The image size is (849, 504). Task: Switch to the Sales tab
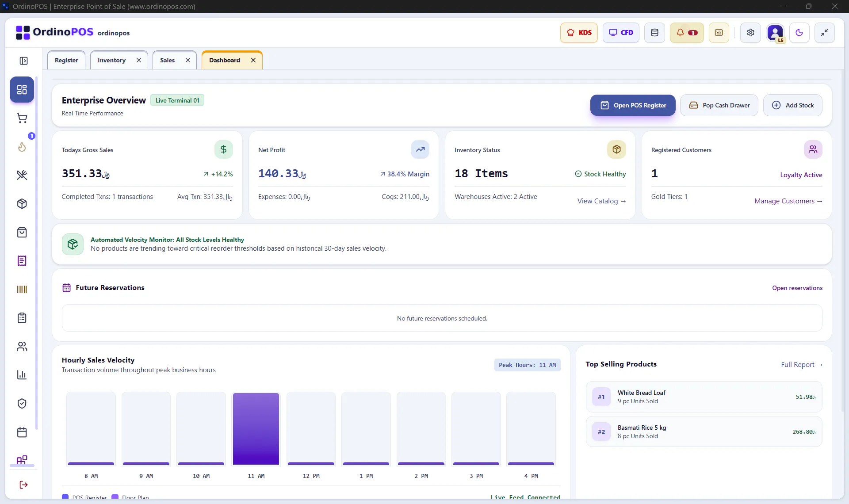[x=167, y=60]
